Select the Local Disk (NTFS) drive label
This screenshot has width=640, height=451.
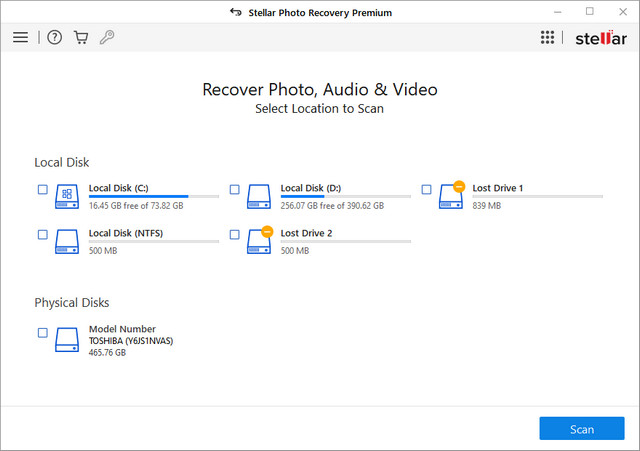(x=125, y=233)
